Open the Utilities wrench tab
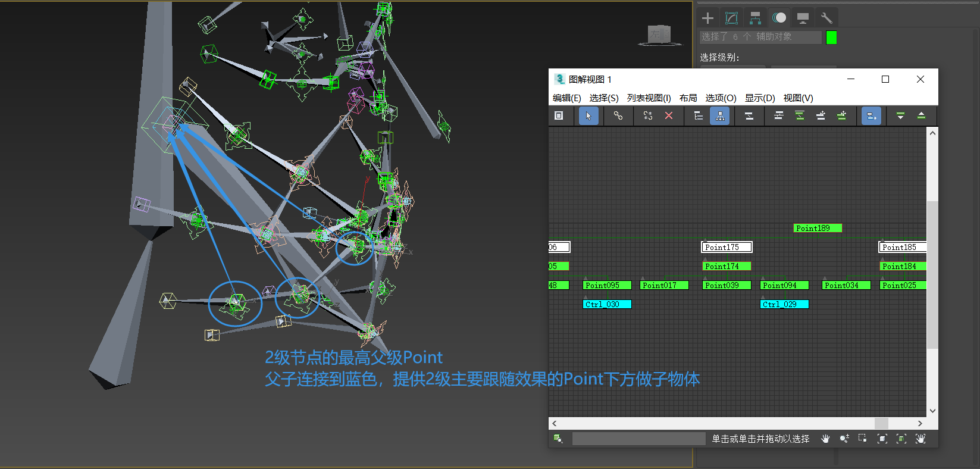 click(x=826, y=18)
